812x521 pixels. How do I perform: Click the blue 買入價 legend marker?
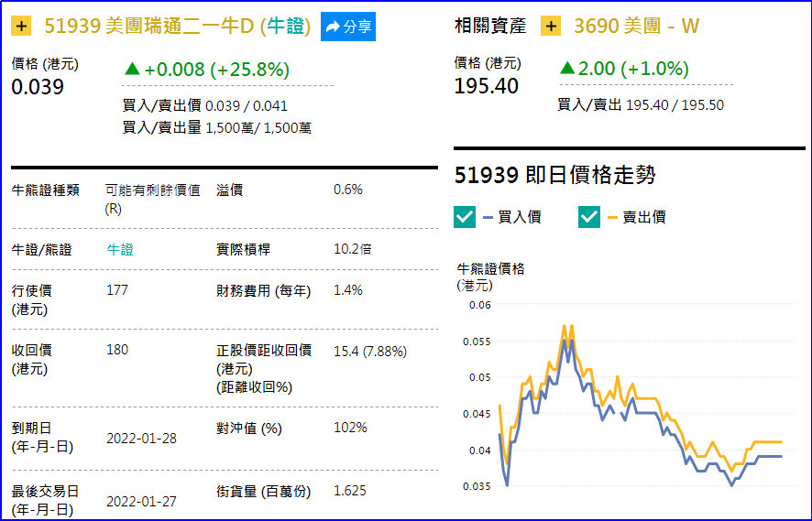(x=488, y=217)
